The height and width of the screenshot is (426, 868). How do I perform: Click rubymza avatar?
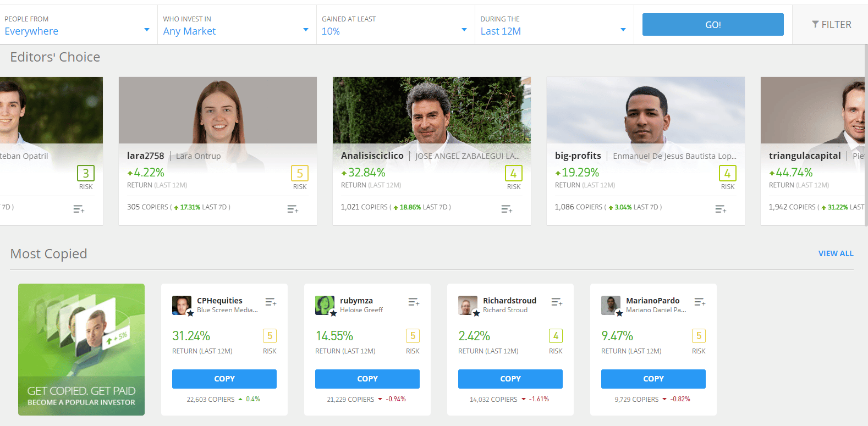[325, 305]
